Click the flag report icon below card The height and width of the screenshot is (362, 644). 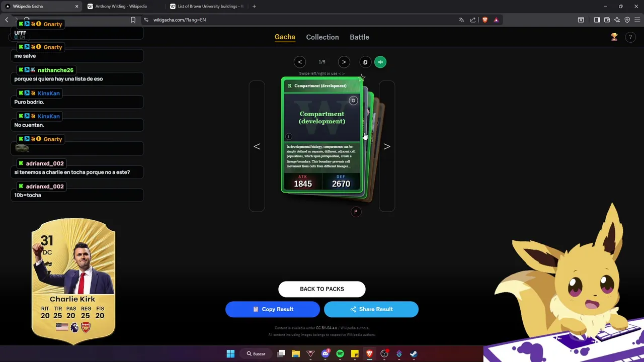pyautogui.click(x=356, y=212)
